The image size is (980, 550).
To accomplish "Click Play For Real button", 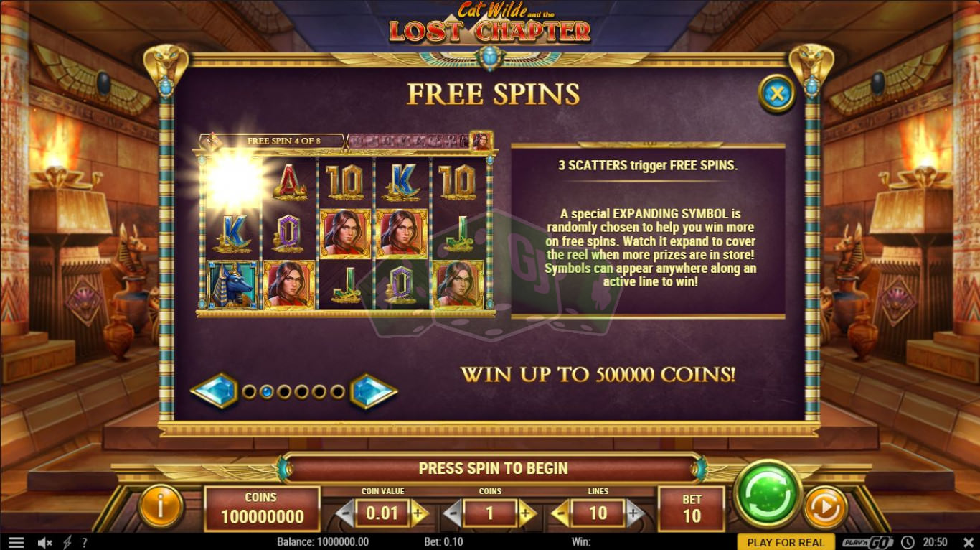I will tap(786, 542).
